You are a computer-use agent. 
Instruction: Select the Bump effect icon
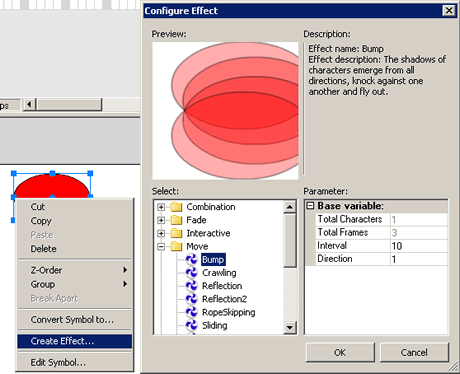(x=192, y=259)
